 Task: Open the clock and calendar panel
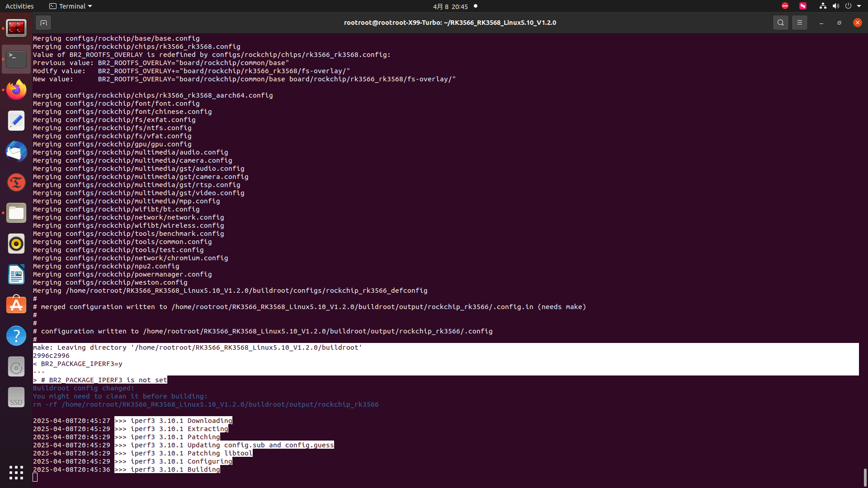click(450, 6)
